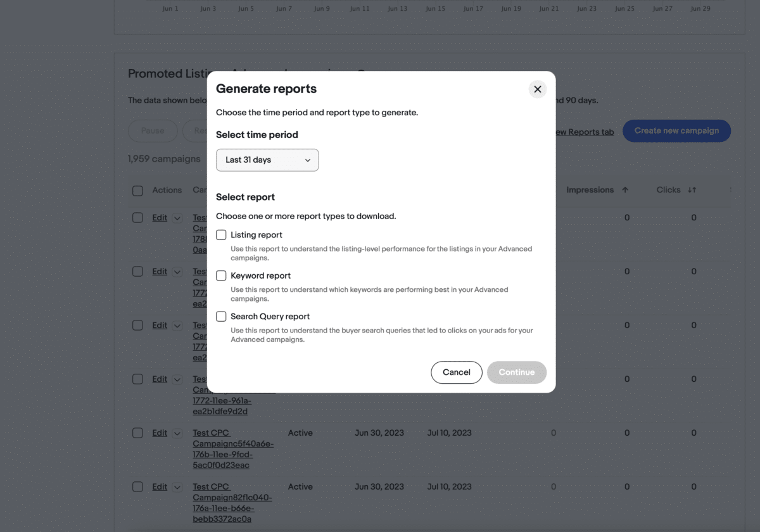Click the Actions column header

click(x=167, y=190)
